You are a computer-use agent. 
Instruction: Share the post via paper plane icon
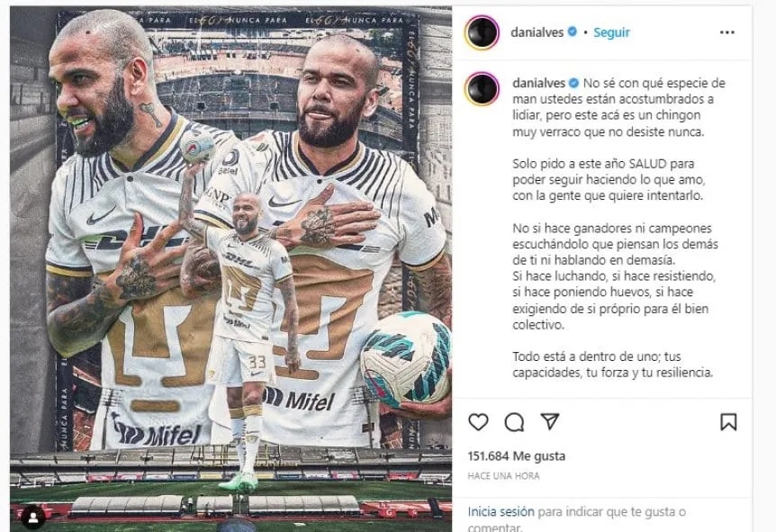point(550,421)
